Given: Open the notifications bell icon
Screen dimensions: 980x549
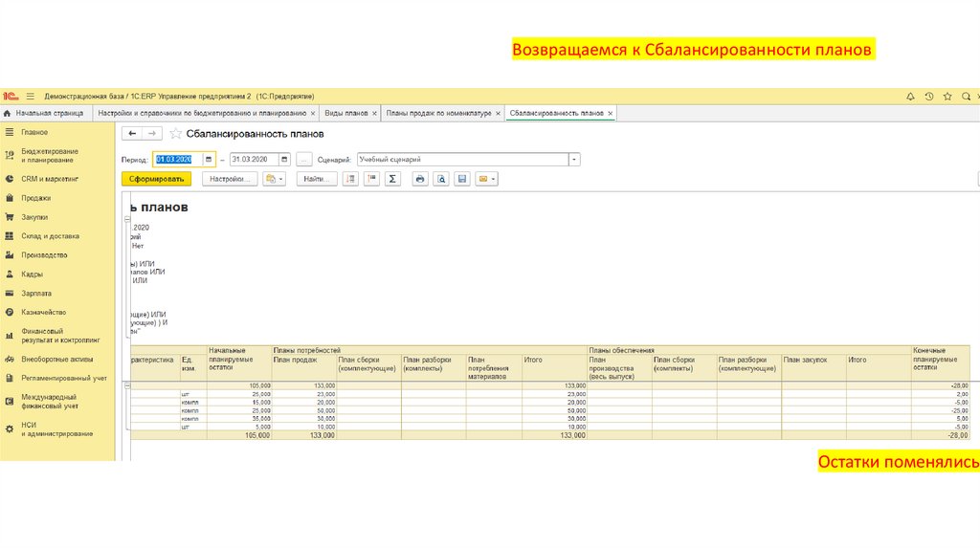Looking at the screenshot, I should tap(910, 97).
